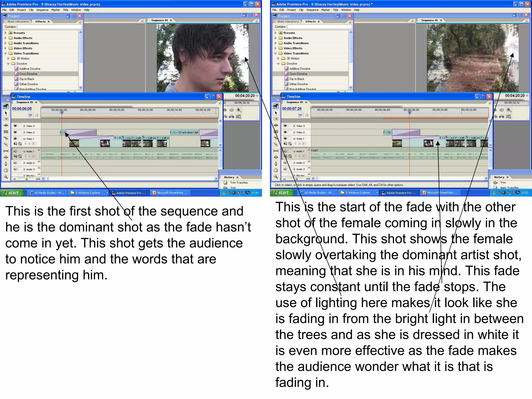Toggle Video 2 eye in right timeline
Viewport: 532px width, 399px height.
[x=285, y=132]
